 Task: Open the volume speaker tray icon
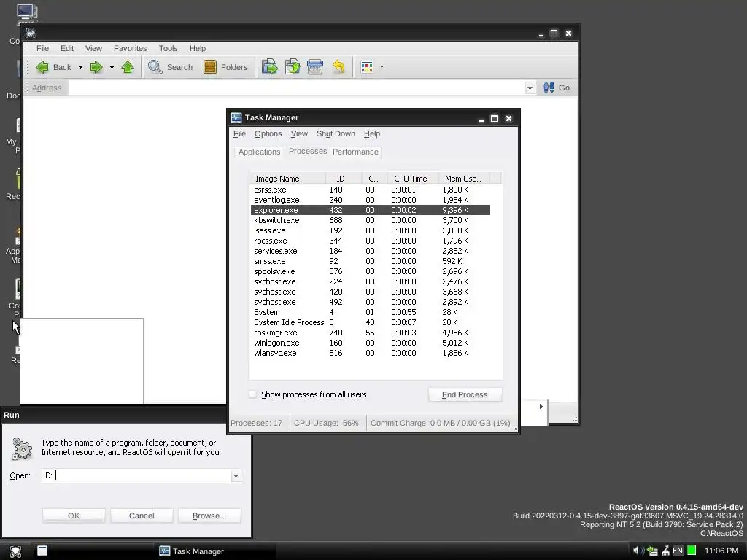click(638, 551)
